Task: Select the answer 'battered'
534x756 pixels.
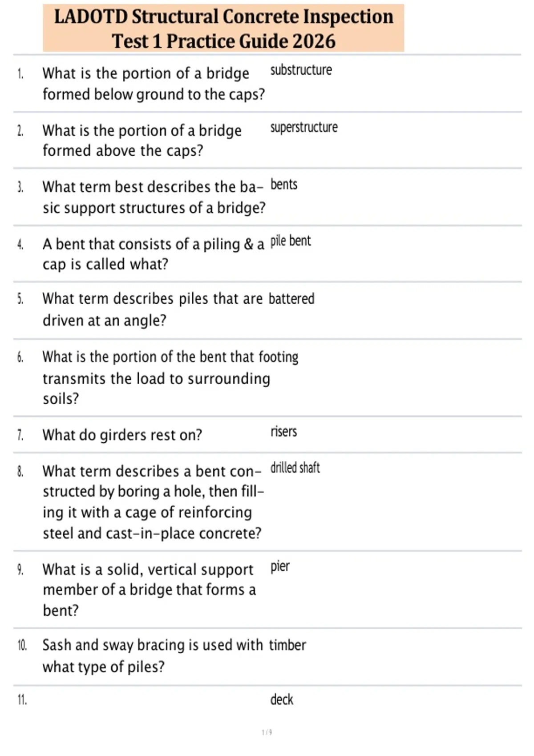Action: pyautogui.click(x=291, y=298)
